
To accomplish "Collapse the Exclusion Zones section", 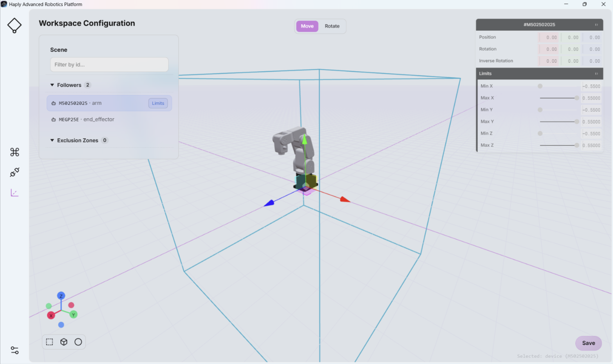I will [x=52, y=140].
